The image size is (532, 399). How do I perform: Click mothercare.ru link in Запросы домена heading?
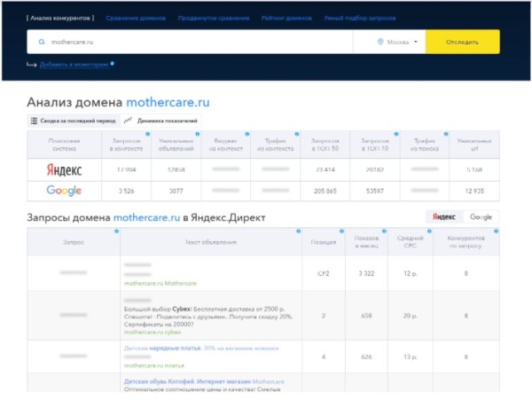[x=146, y=217]
